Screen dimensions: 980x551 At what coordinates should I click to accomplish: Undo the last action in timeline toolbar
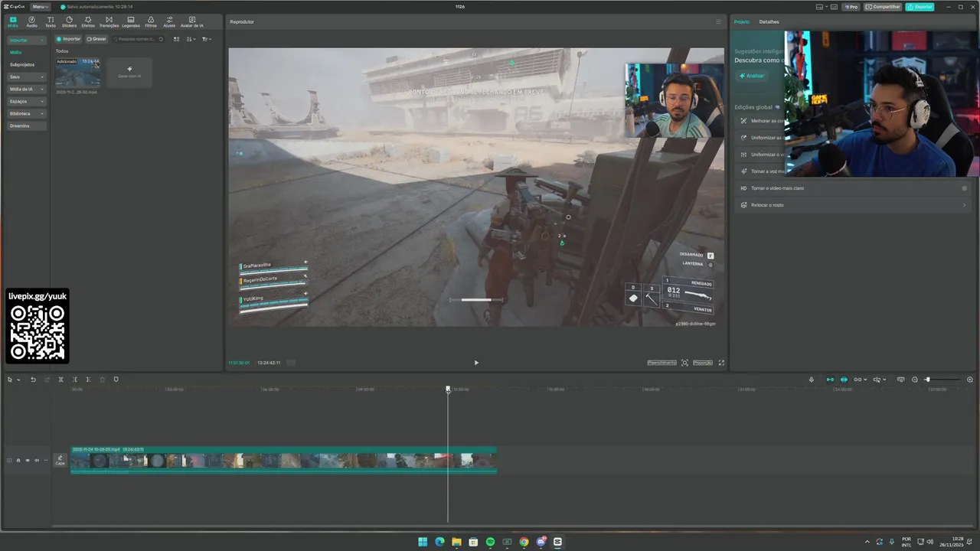[33, 380]
